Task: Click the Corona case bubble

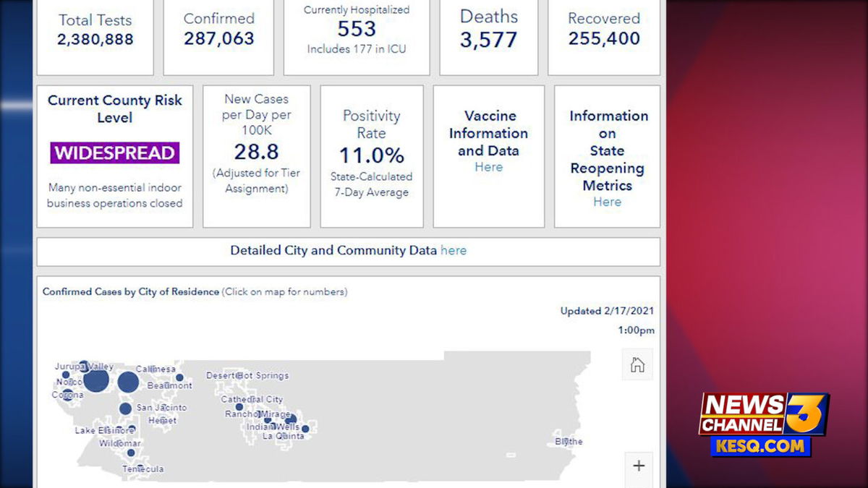Action: coord(67,395)
